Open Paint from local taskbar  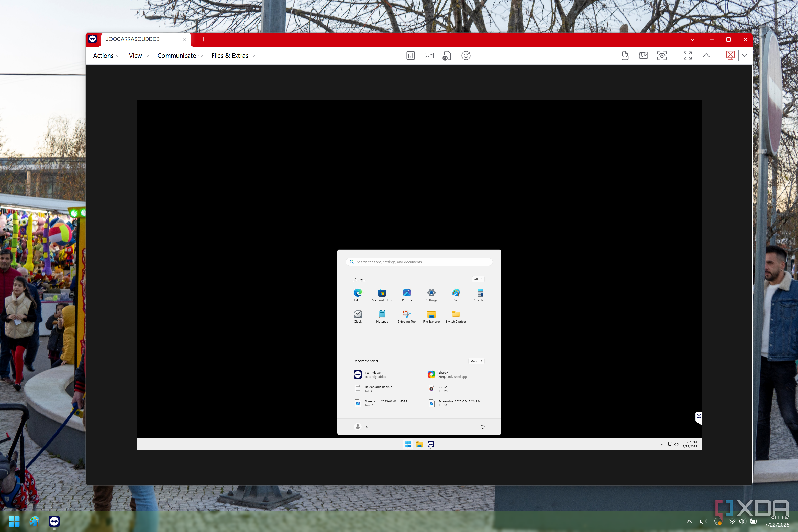34,521
